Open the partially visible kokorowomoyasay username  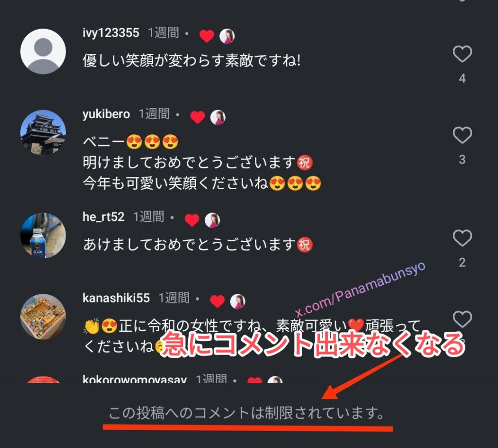click(x=134, y=379)
